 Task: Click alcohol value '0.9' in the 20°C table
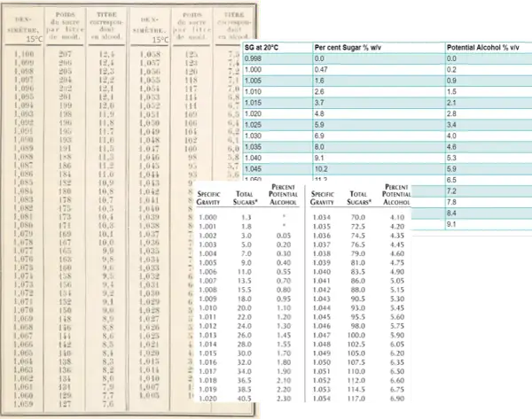(451, 81)
